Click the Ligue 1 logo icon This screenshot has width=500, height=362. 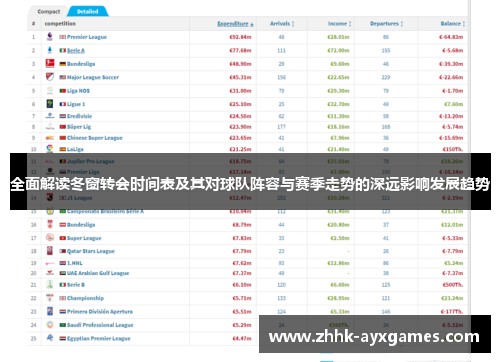coord(50,104)
